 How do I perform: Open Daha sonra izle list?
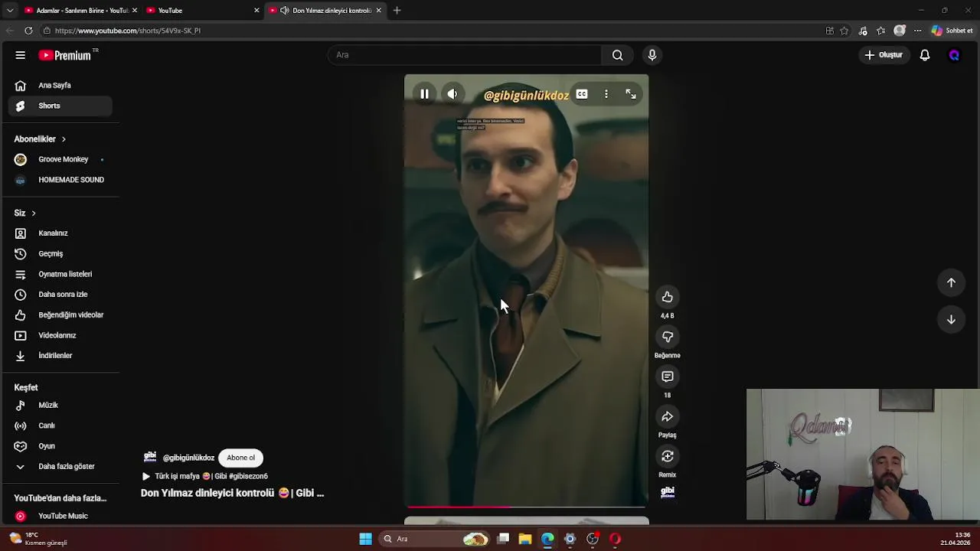click(60, 295)
